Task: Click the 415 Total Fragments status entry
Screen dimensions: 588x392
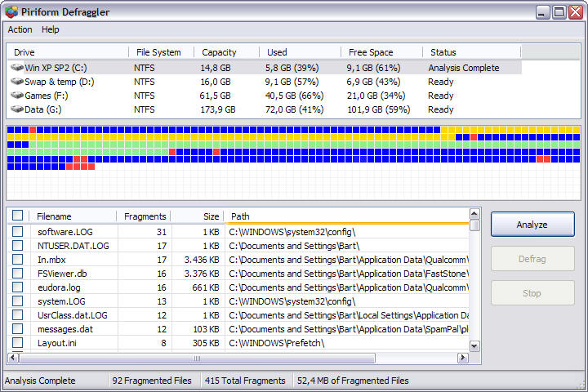Action: pyautogui.click(x=245, y=381)
